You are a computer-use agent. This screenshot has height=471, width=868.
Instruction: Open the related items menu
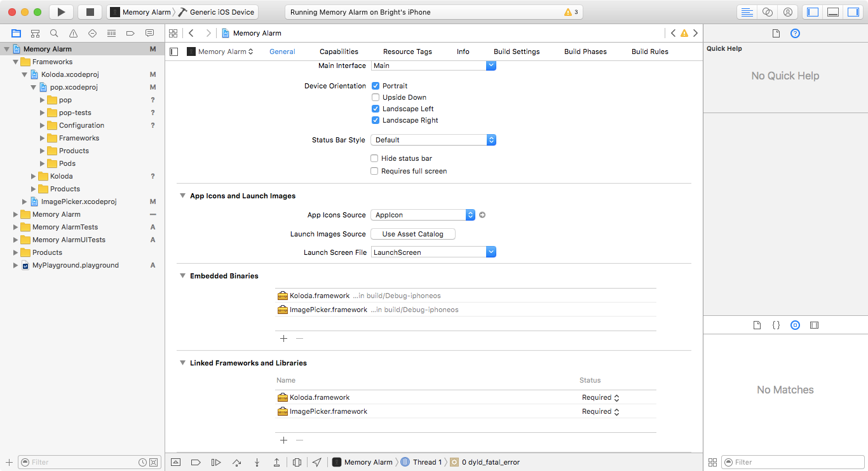[x=173, y=33]
